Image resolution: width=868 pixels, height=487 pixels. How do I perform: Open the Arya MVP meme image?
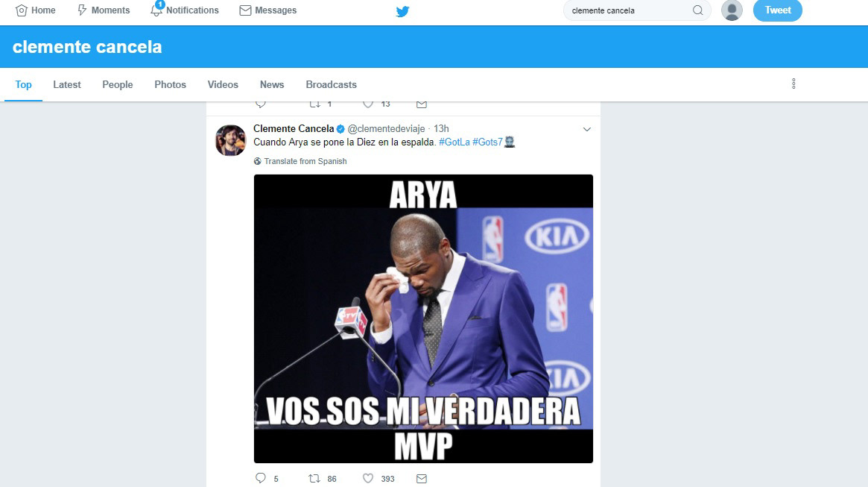click(423, 318)
